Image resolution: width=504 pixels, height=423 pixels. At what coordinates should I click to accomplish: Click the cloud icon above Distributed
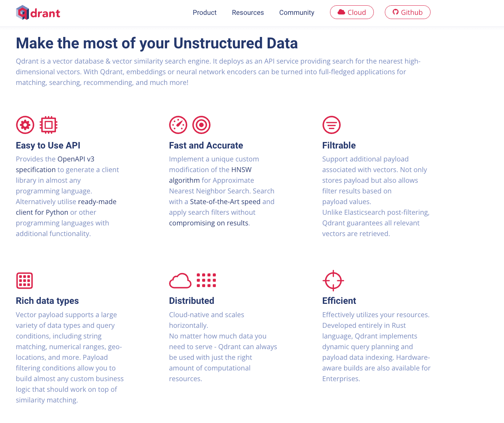click(180, 281)
